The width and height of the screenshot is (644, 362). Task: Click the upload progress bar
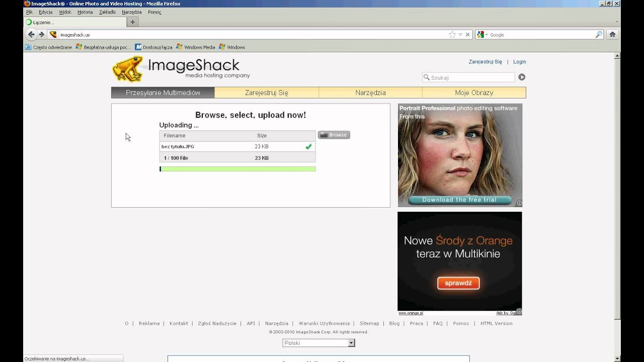pyautogui.click(x=237, y=169)
